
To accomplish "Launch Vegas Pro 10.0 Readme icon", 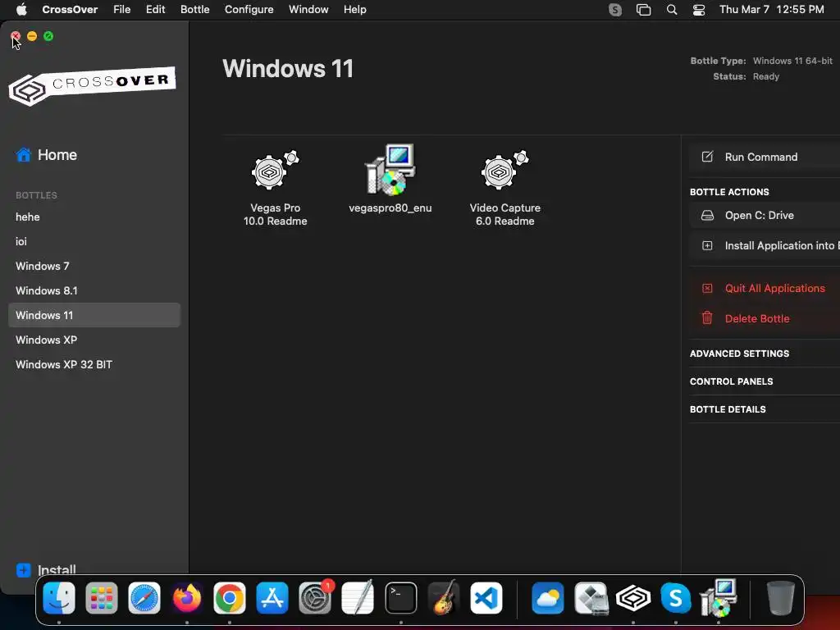I will point(275,170).
